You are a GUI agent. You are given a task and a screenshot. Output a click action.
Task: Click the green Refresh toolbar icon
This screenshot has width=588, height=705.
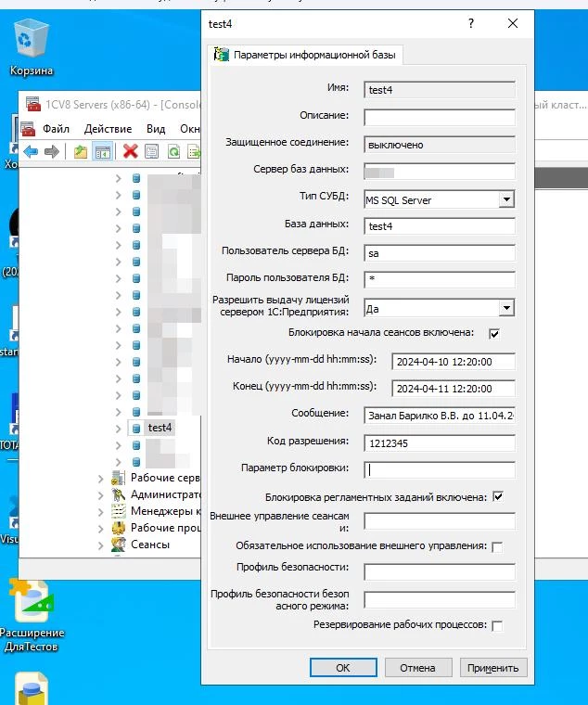[173, 151]
